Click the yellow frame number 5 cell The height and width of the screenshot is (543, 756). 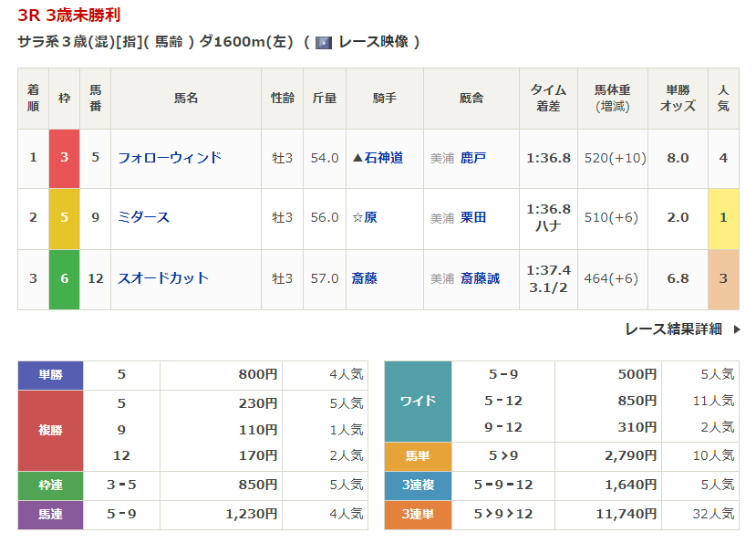(x=64, y=217)
